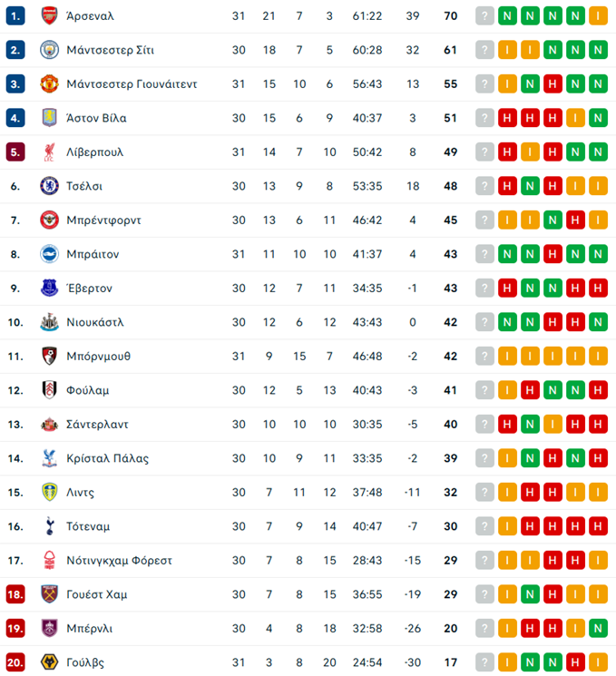The width and height of the screenshot is (616, 676).
Task: Open the Μάντσεστερ Γιουνάιτεντ team link
Action: coord(132,84)
